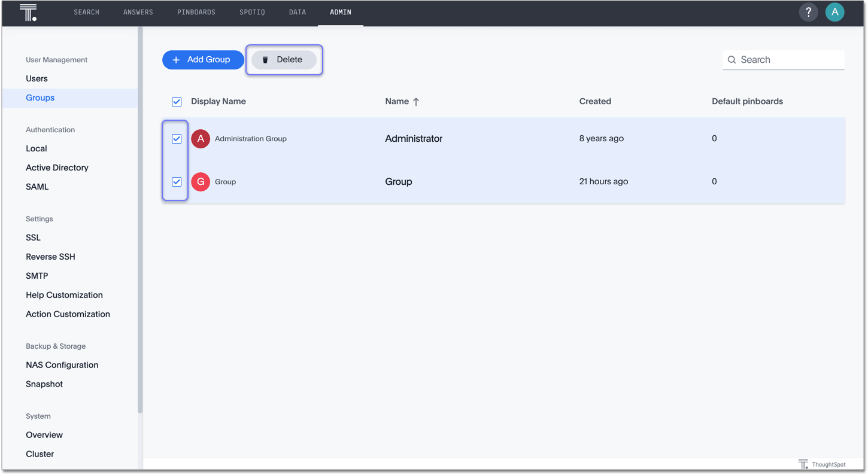Open NAS Configuration page
This screenshot has height=475, width=868.
[62, 365]
